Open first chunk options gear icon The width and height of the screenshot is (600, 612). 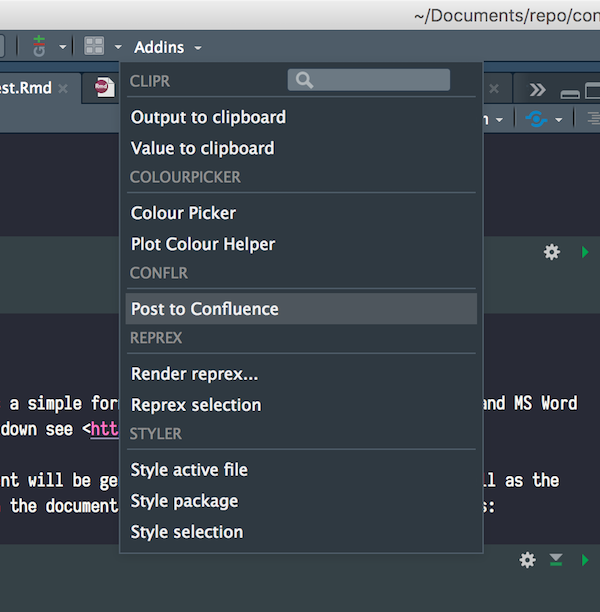[x=551, y=252]
